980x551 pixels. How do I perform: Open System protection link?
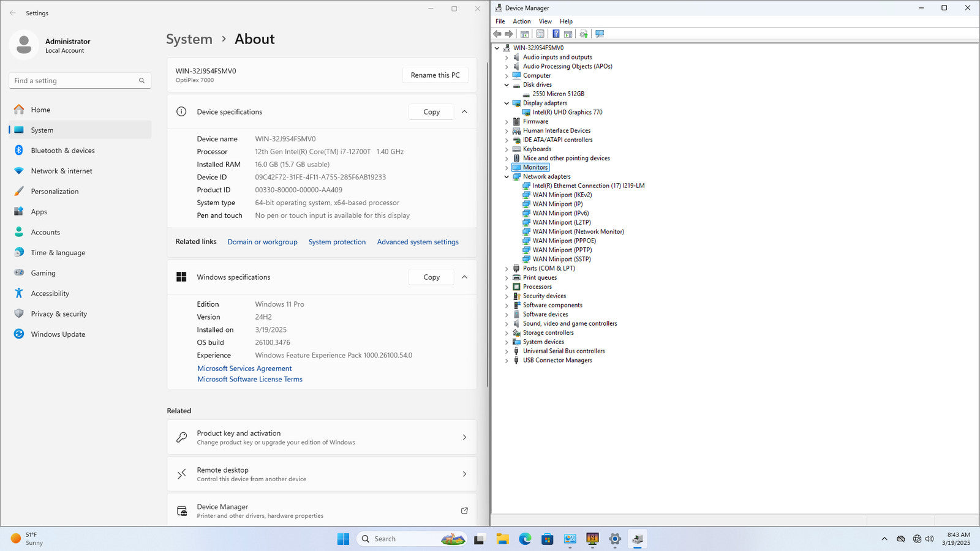click(337, 242)
